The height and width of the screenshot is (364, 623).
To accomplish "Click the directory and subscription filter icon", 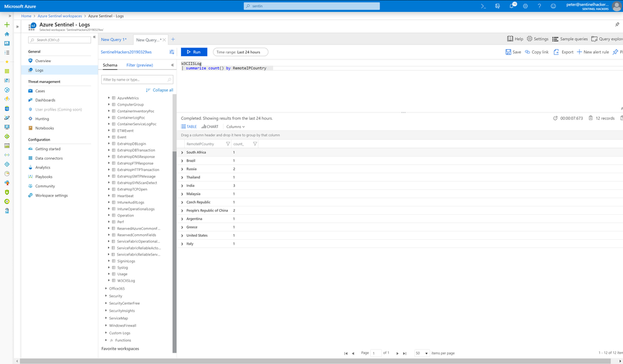I will pos(498,6).
